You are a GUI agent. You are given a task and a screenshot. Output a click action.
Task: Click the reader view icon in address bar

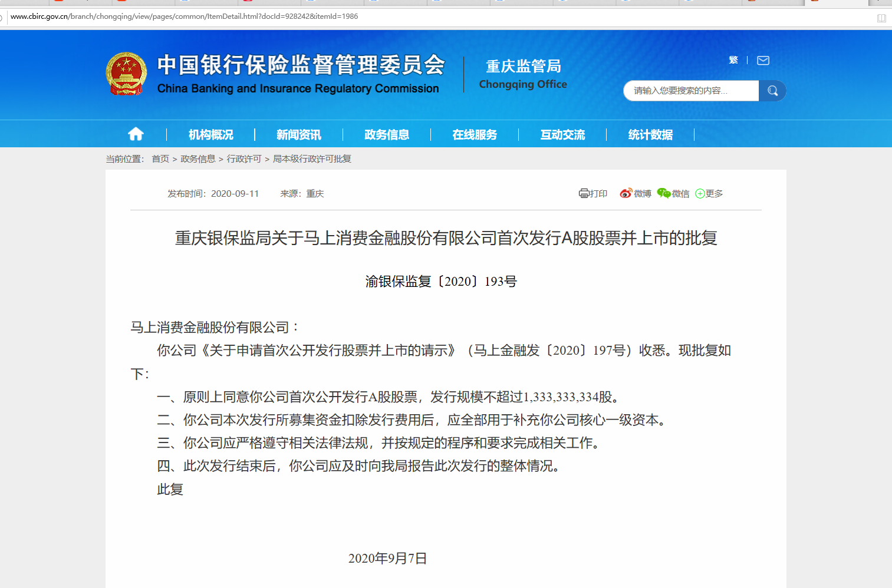point(881,18)
